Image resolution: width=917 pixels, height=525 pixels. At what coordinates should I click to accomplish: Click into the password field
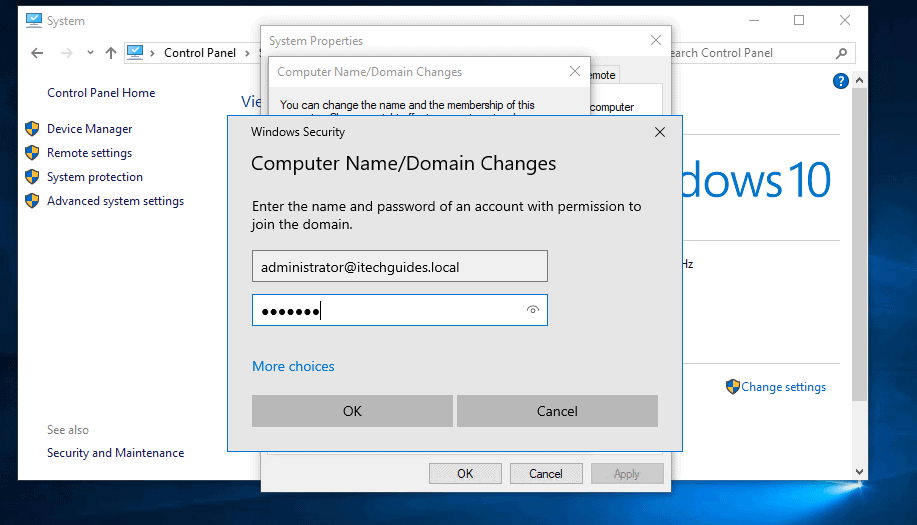(x=399, y=310)
